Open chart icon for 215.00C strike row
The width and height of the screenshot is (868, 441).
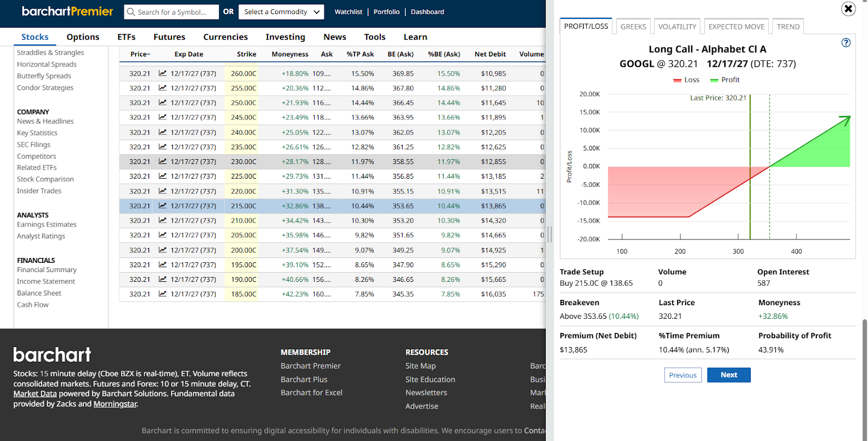(163, 206)
